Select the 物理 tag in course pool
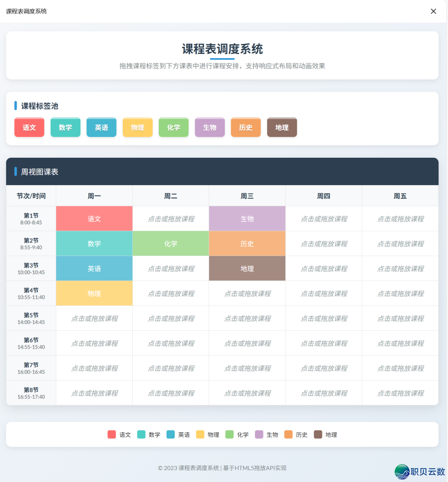This screenshot has height=482, width=448. (138, 127)
